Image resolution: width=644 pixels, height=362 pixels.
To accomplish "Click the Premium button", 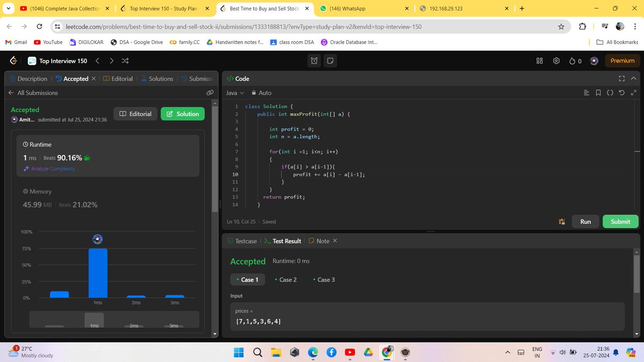I will (623, 61).
